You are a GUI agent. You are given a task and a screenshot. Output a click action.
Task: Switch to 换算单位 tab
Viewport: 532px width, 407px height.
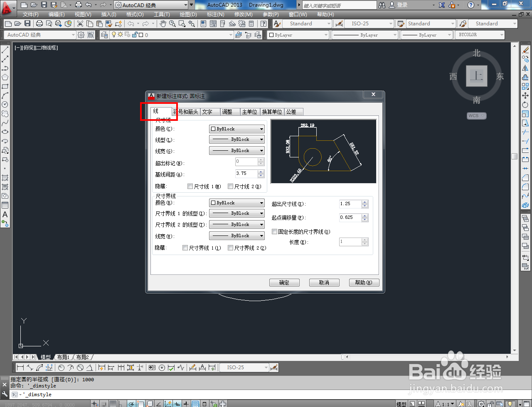click(272, 112)
